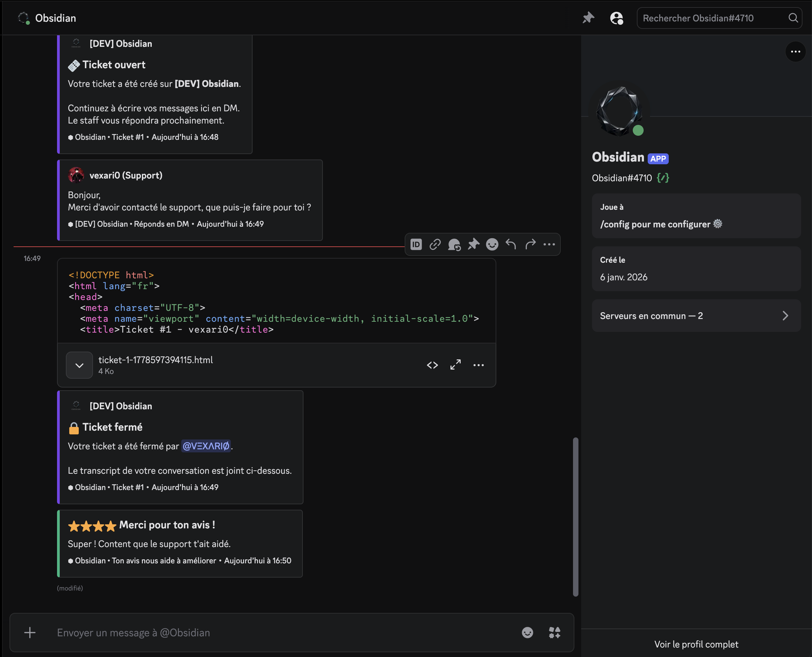Click the "Ticket fermé" embed title

[x=112, y=427]
